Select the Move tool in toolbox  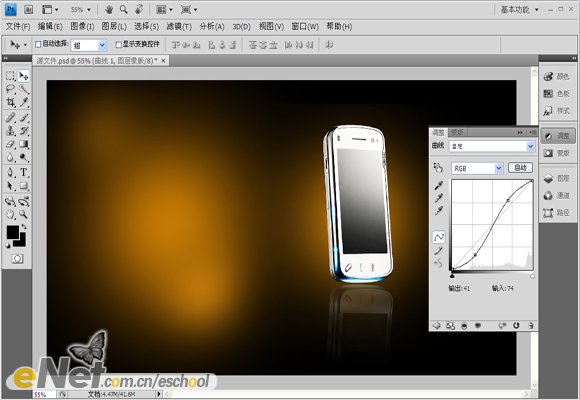point(24,76)
